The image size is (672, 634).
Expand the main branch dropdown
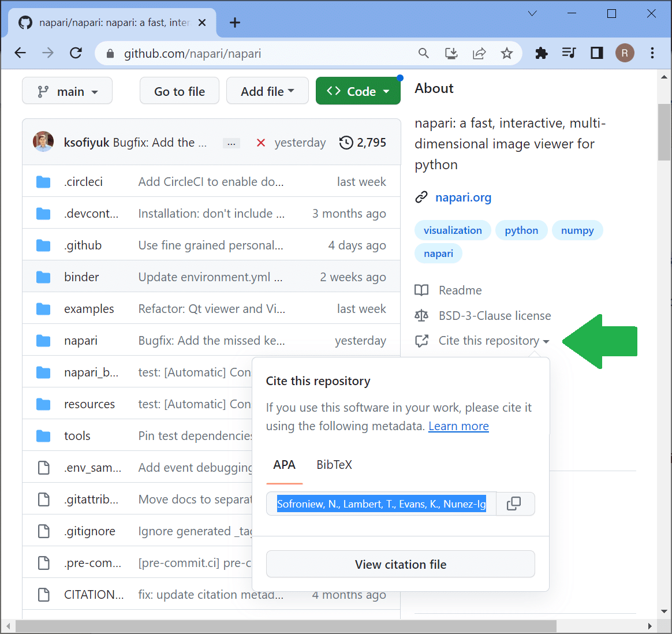pyautogui.click(x=67, y=91)
